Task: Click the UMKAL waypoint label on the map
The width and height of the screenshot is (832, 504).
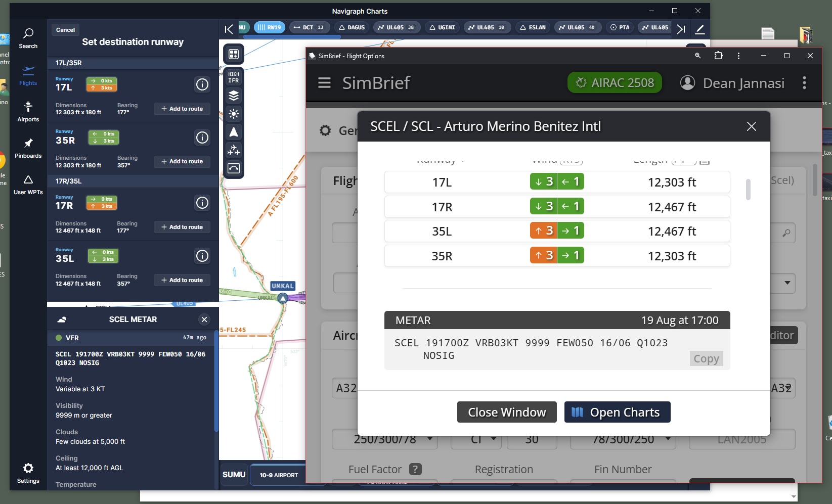Action: pos(282,286)
